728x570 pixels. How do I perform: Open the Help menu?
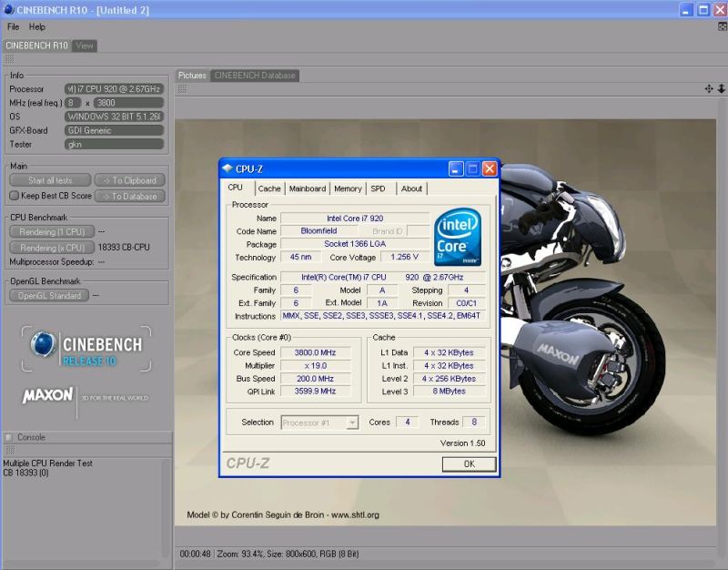37,27
